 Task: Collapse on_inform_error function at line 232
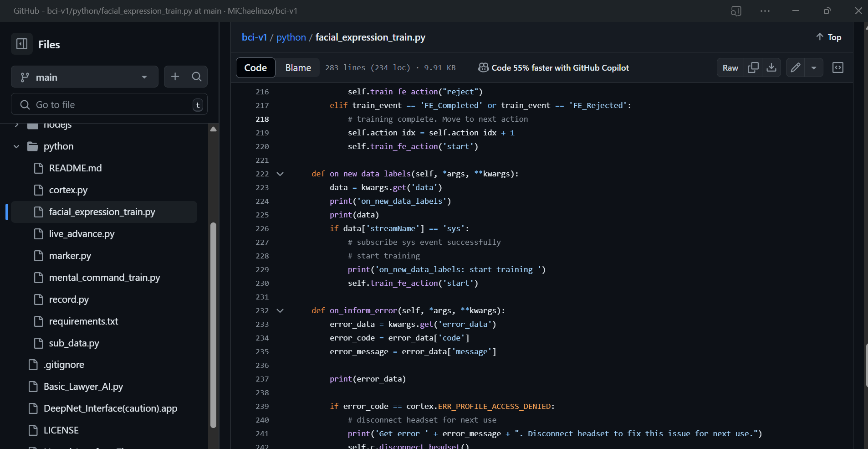[x=280, y=310]
